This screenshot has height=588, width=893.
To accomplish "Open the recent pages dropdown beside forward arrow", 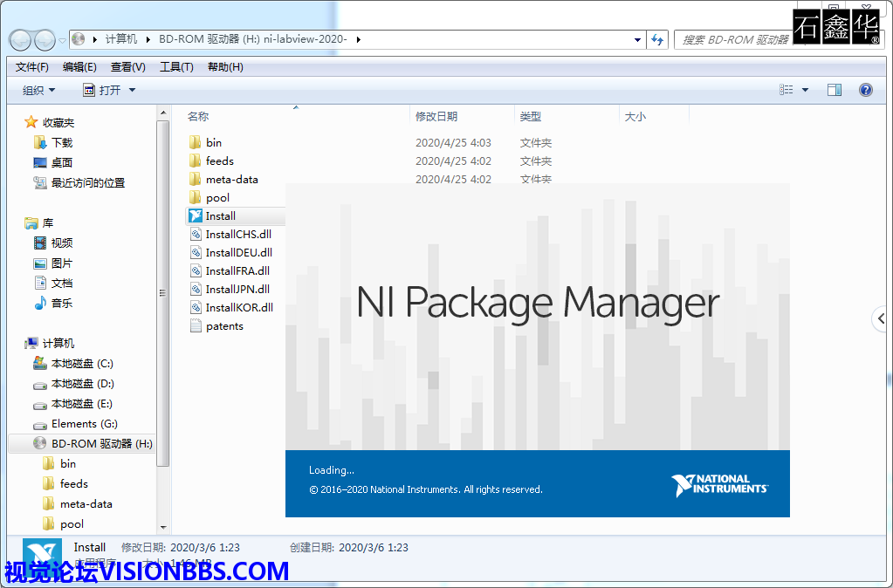I will pos(62,41).
